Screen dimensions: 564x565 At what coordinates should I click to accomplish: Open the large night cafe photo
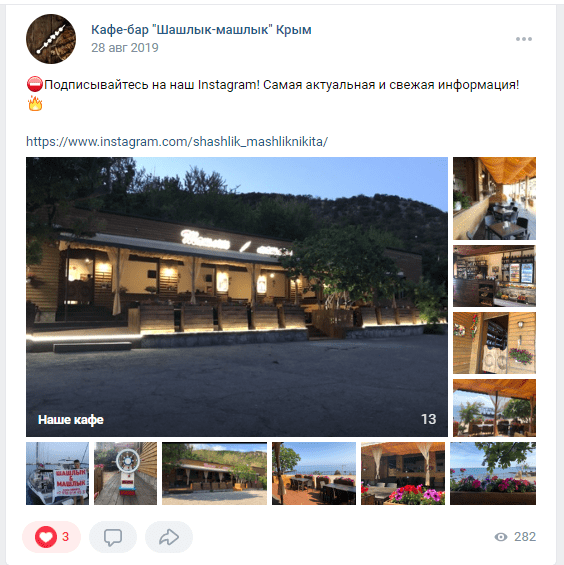237,297
